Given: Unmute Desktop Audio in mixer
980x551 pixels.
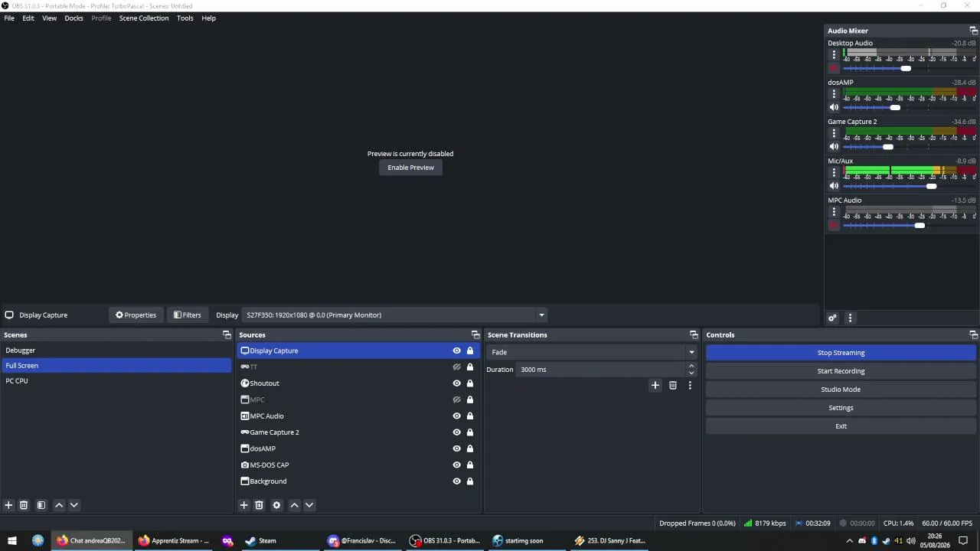Looking at the screenshot, I should click(x=834, y=68).
